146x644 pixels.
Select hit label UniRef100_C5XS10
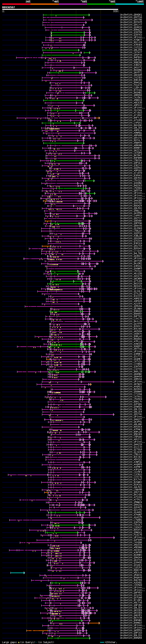click(x=131, y=271)
